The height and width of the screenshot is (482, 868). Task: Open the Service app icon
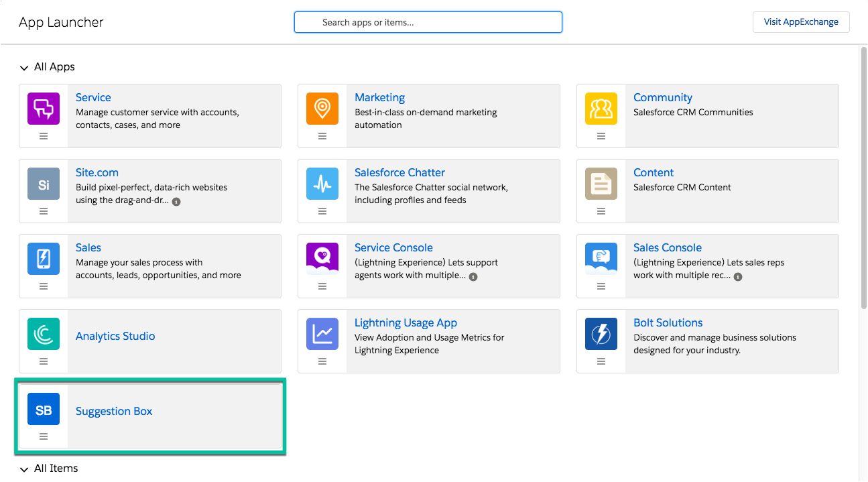tap(44, 109)
